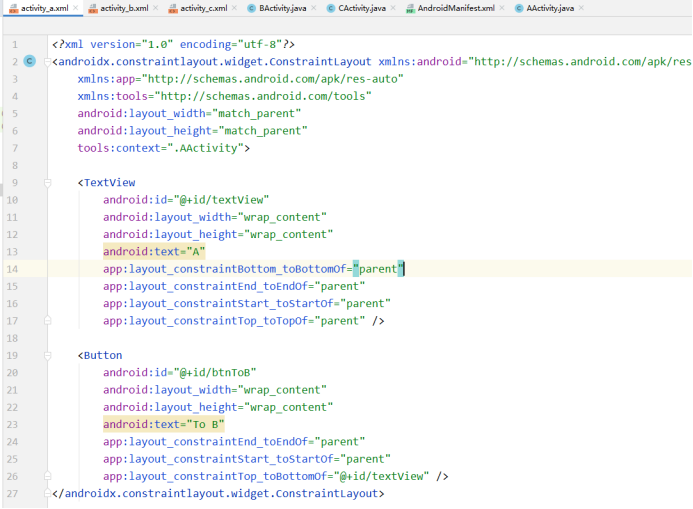This screenshot has width=693, height=509.
Task: Open the AndroidManifest.xml tab
Action: point(456,8)
